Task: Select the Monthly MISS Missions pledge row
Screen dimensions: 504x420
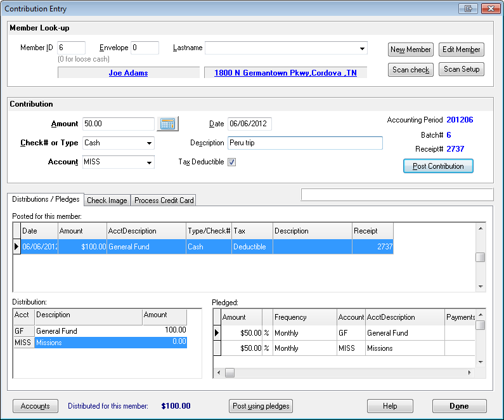Action: tap(348, 348)
